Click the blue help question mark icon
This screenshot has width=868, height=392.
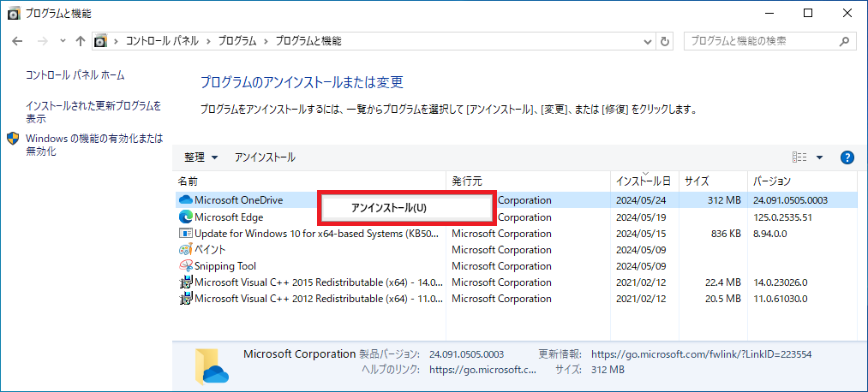[x=847, y=157]
